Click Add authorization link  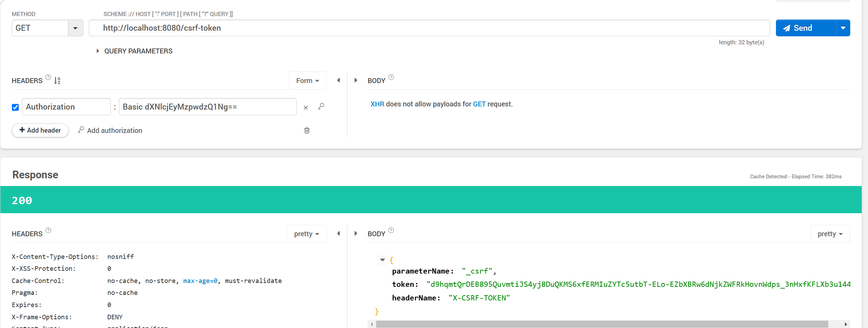click(110, 131)
